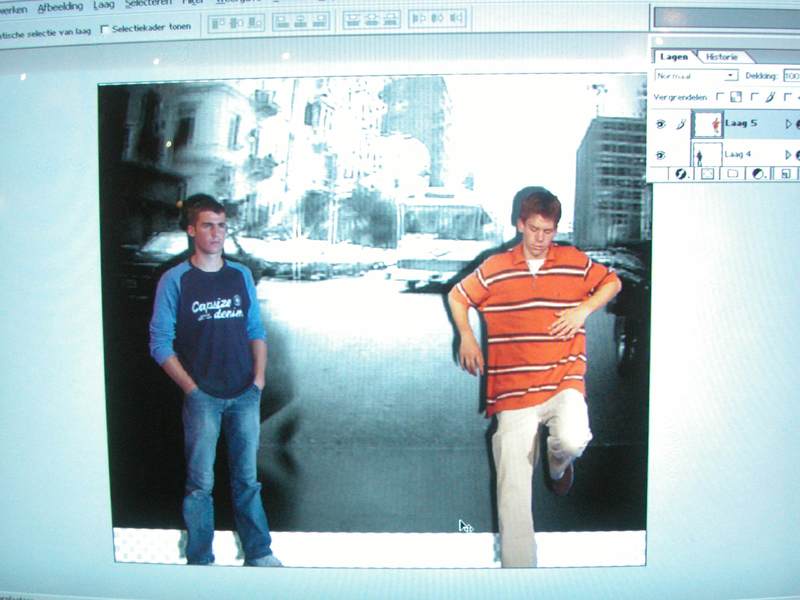The width and height of the screenshot is (800, 600).
Task: Expand the layer effects arrow on Laag 4
Action: coord(788,155)
